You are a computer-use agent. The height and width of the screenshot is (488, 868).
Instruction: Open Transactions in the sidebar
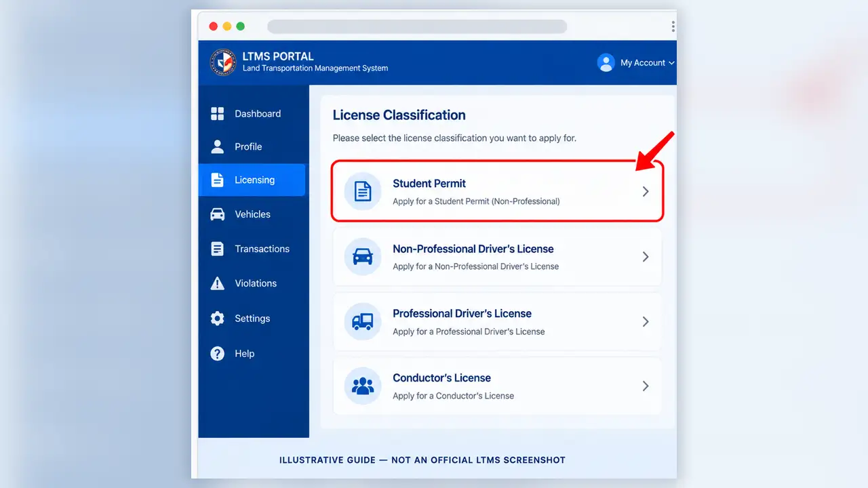tap(262, 249)
